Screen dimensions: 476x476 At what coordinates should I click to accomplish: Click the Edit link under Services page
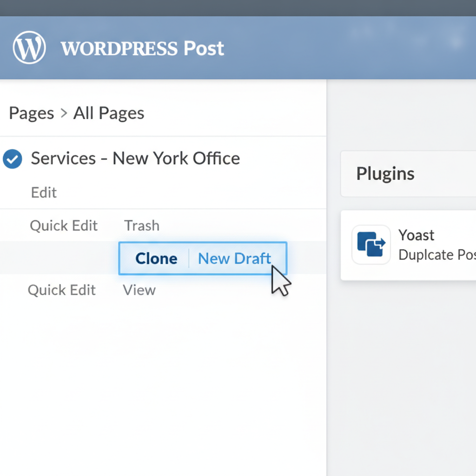point(44,192)
